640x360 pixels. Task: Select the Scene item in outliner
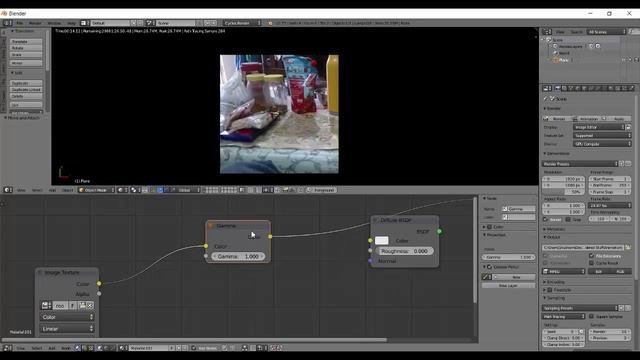point(558,40)
